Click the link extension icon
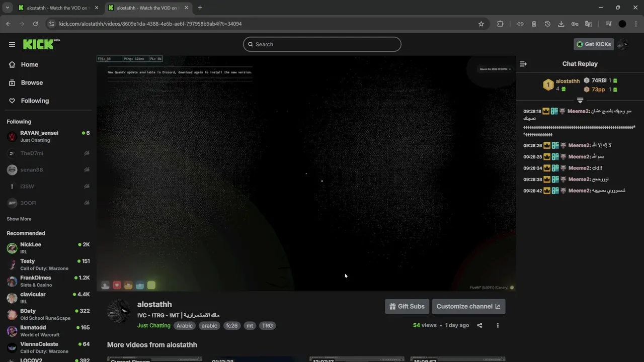The height and width of the screenshot is (362, 644). click(520, 24)
